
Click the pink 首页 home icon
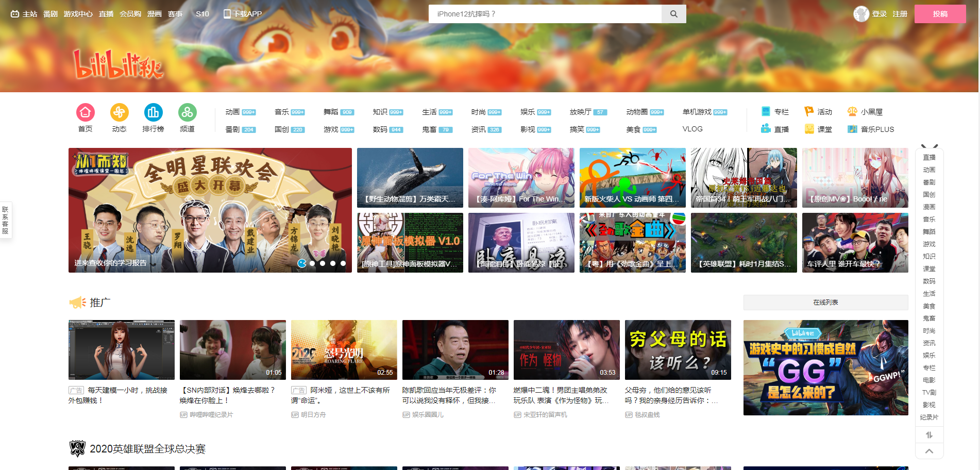[x=85, y=112]
